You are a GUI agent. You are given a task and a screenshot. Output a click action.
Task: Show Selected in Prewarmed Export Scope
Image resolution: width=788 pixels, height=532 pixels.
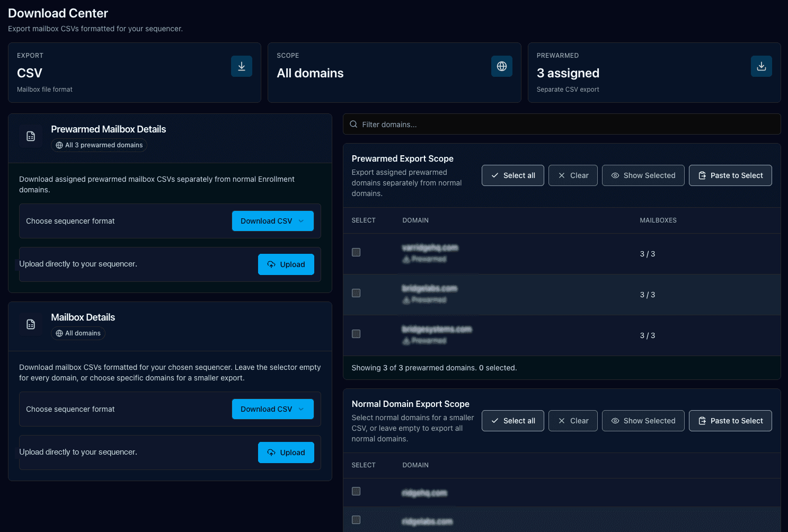(643, 175)
